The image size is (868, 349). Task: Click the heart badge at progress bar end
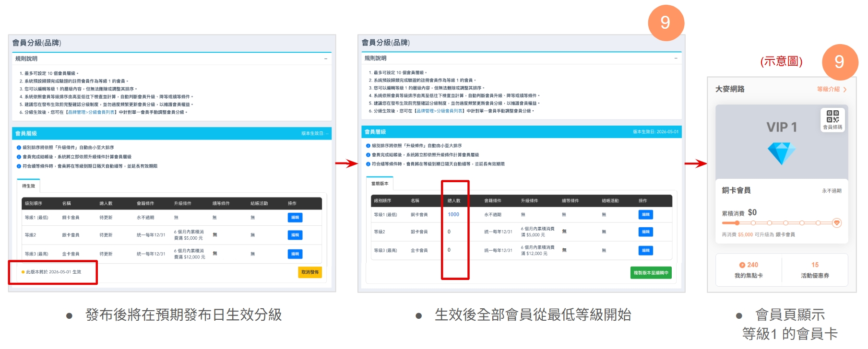click(836, 223)
